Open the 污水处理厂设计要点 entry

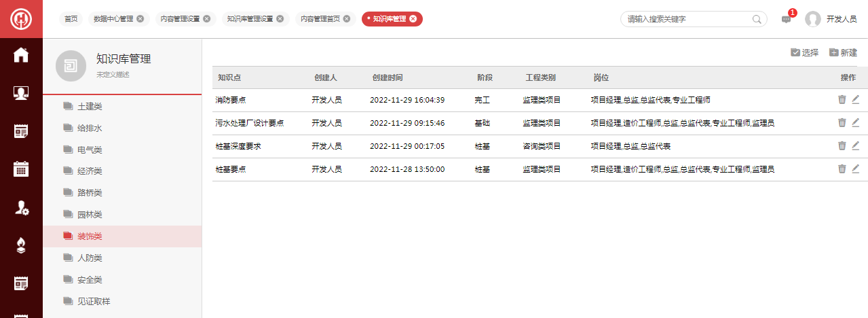pos(249,123)
